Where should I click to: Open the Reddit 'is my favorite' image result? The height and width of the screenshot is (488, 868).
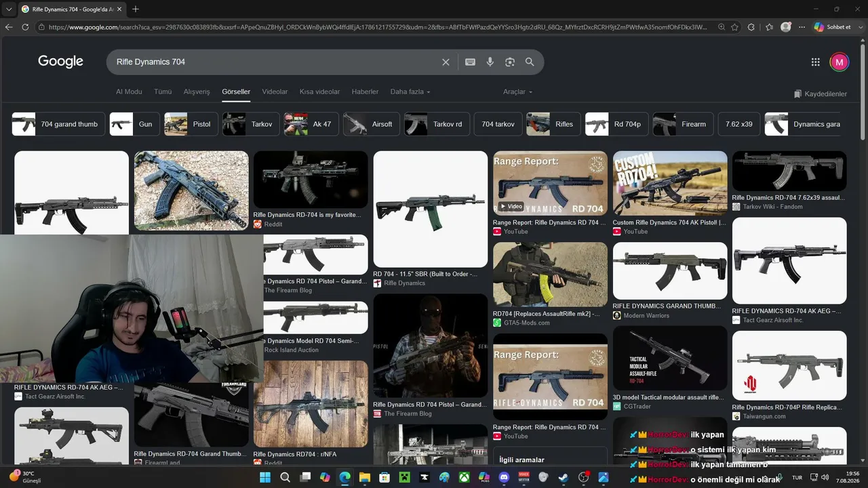[x=311, y=180]
